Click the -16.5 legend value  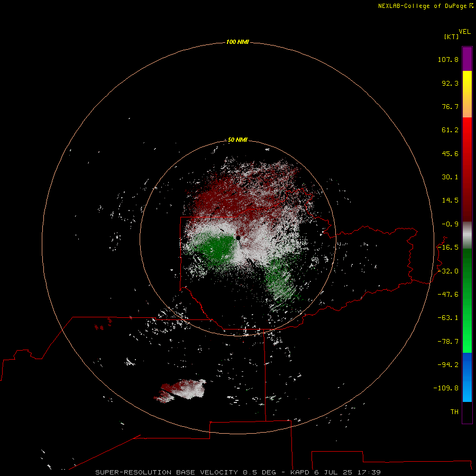(x=448, y=248)
